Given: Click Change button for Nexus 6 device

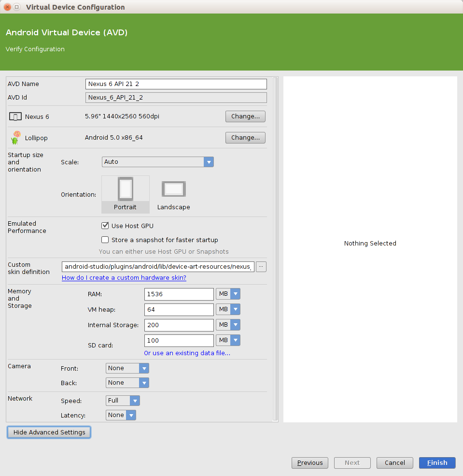Looking at the screenshot, I should pos(245,116).
